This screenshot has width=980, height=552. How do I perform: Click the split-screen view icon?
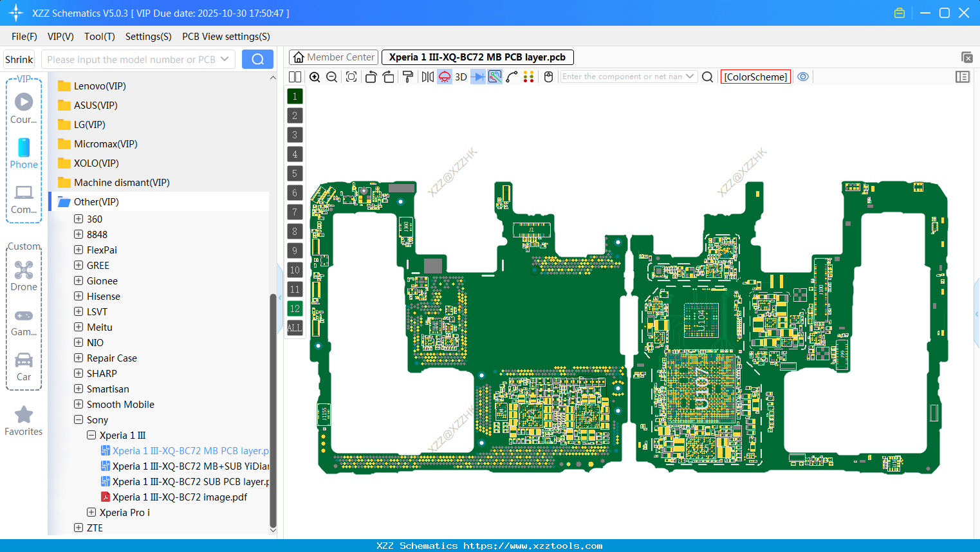(x=294, y=77)
